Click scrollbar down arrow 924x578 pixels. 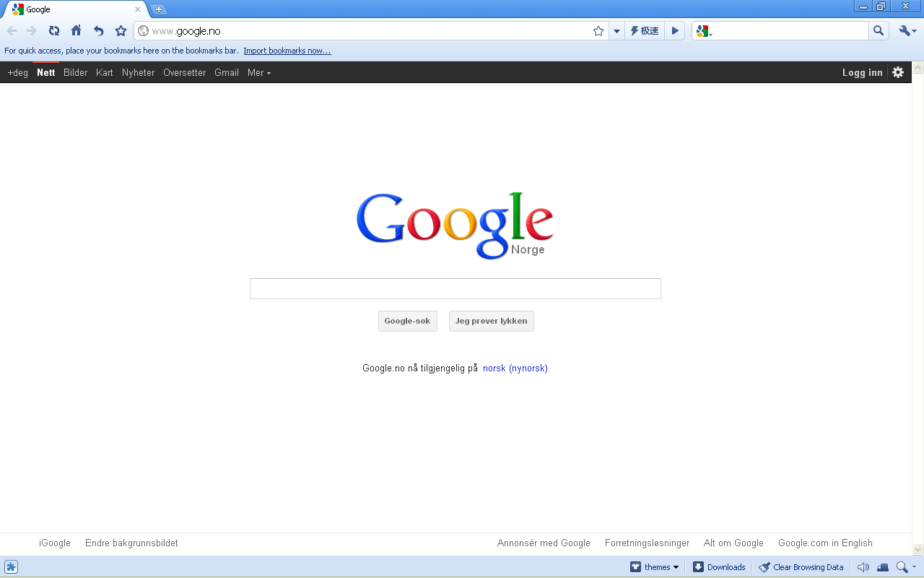click(x=918, y=550)
